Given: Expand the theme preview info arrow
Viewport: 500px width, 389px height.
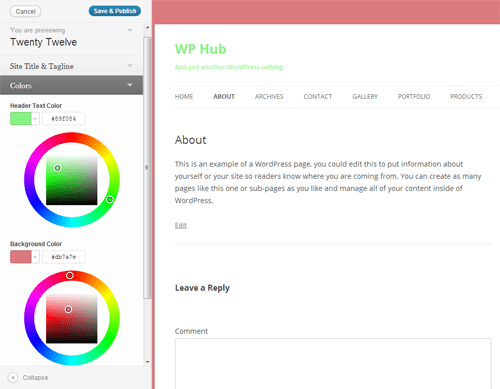Looking at the screenshot, I should (130, 30).
